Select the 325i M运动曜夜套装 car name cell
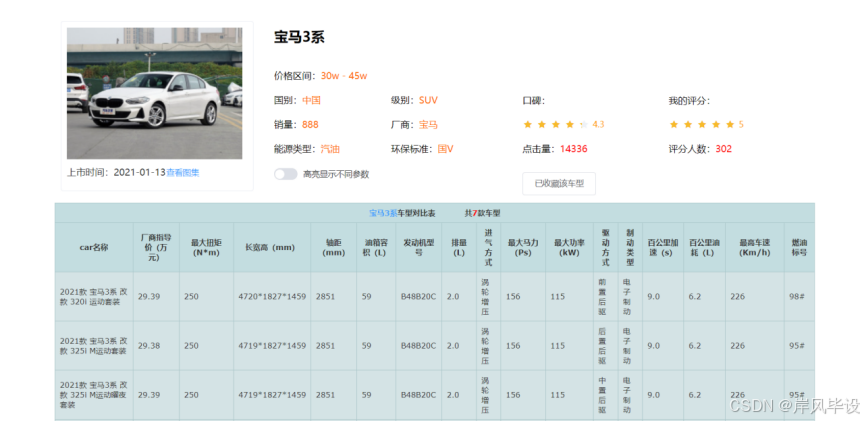Image resolution: width=864 pixels, height=421 pixels. (x=94, y=395)
